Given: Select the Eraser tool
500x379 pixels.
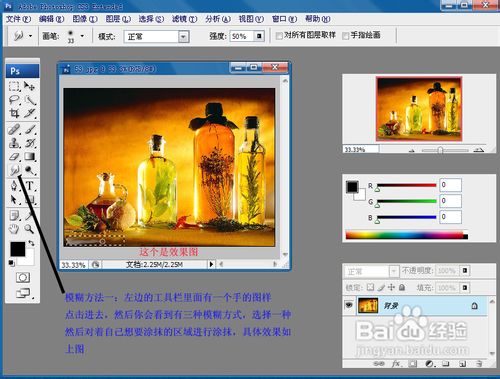Looking at the screenshot, I should tap(14, 156).
